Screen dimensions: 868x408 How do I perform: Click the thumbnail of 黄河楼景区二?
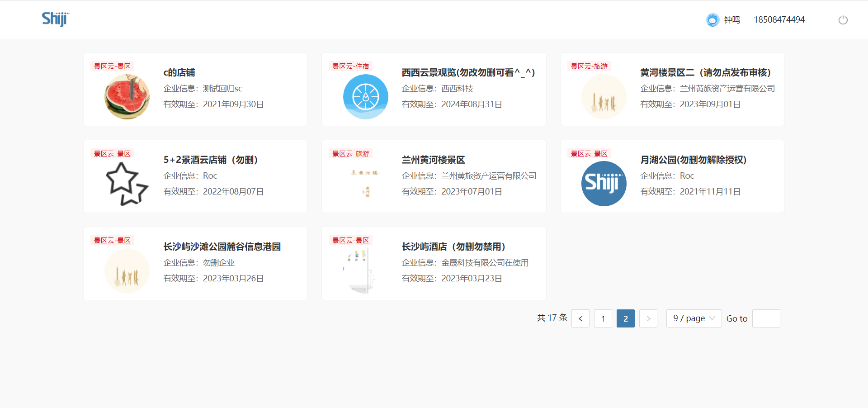[604, 97]
